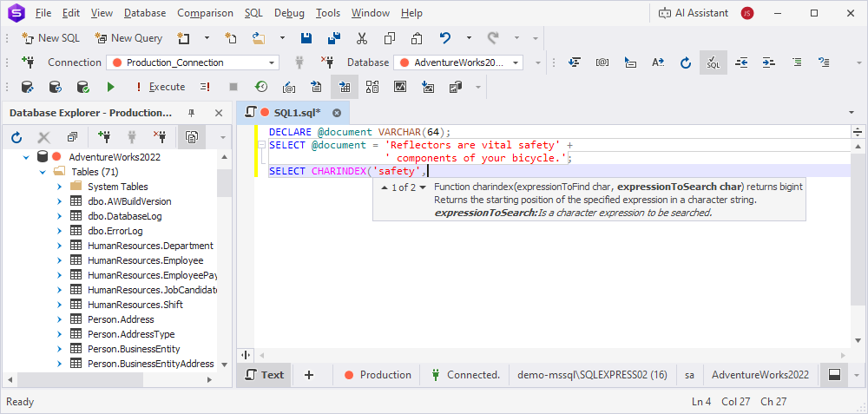Click the Cut scissors icon
The image size is (868, 414).
pos(362,38)
